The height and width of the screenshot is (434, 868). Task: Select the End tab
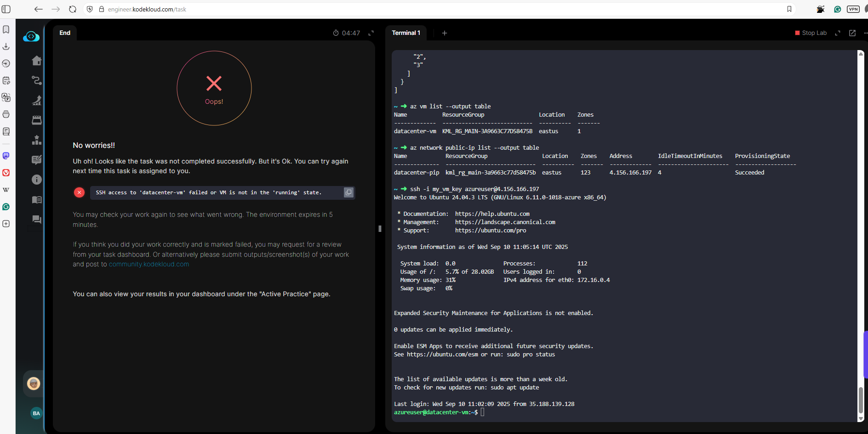click(x=65, y=33)
